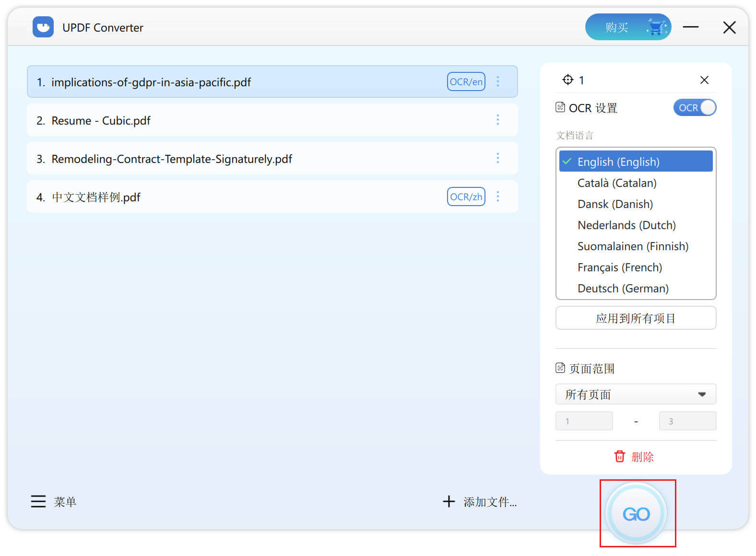The image size is (756, 556).
Task: Open more options for Resume - Cubic.pdf
Action: [x=498, y=120]
